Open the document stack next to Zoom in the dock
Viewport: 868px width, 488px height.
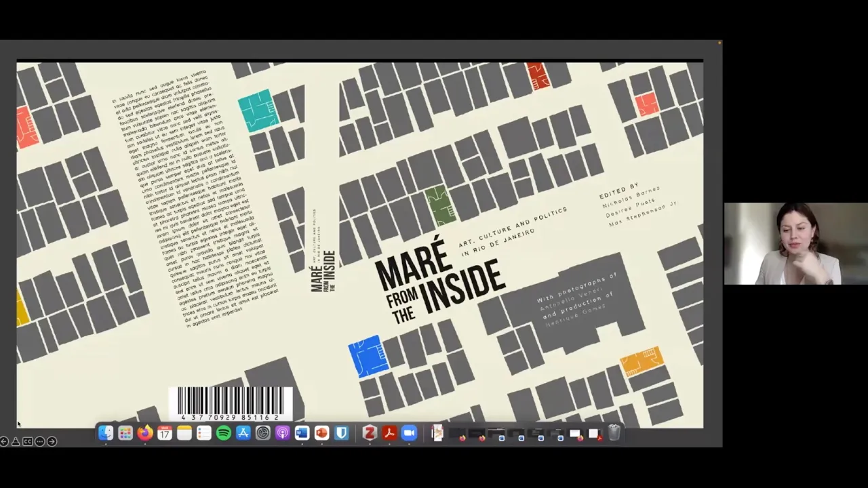(437, 433)
